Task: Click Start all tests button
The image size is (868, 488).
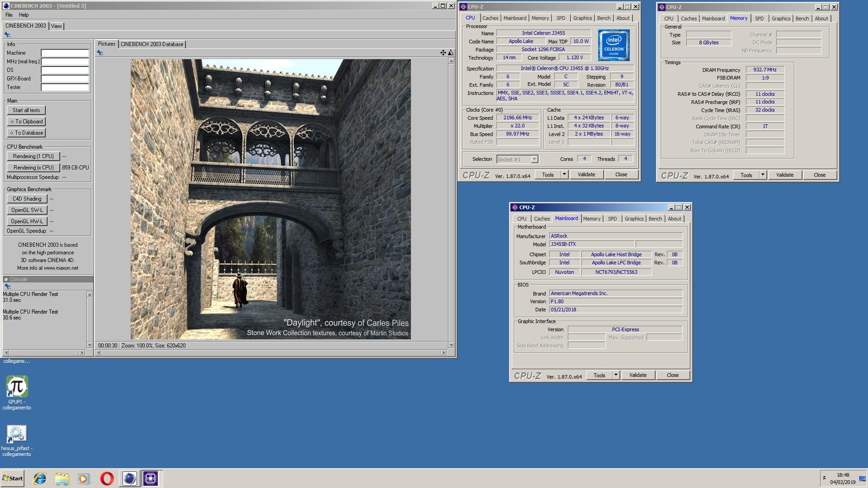Action: (x=26, y=110)
